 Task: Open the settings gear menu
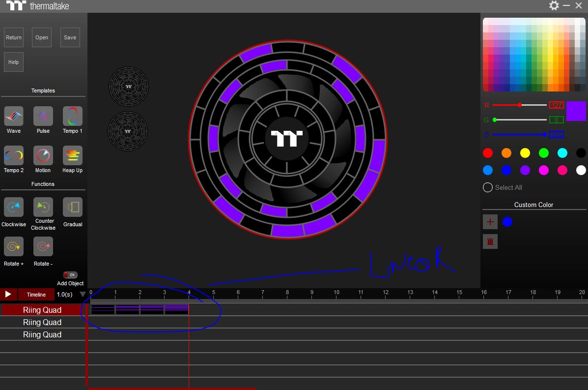554,6
